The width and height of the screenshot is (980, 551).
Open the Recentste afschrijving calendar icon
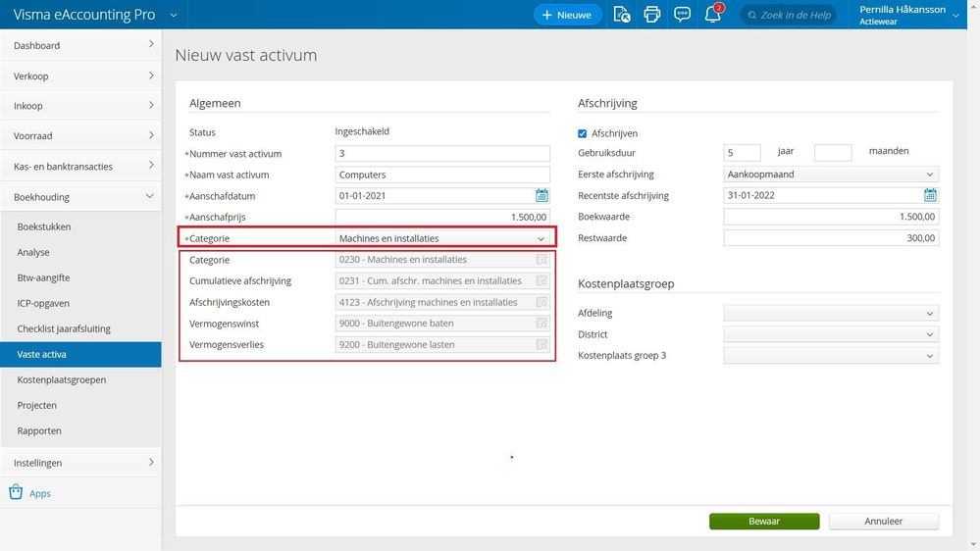click(x=930, y=195)
